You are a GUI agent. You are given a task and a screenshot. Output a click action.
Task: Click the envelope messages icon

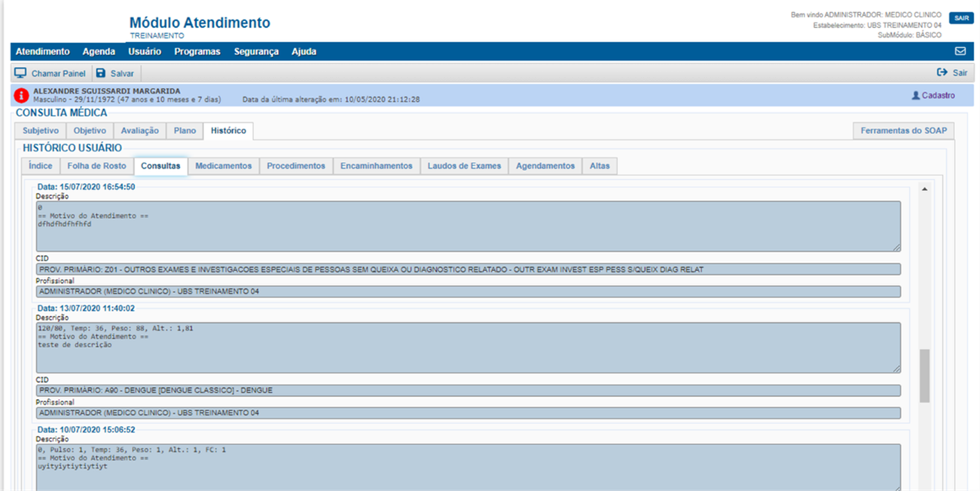[x=960, y=52]
